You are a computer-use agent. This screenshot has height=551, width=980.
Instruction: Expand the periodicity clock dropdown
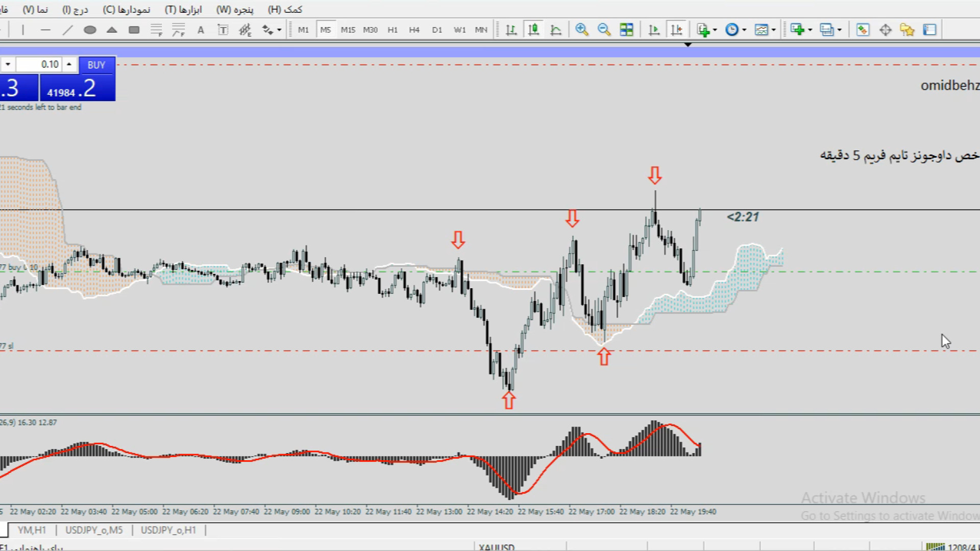pyautogui.click(x=745, y=30)
